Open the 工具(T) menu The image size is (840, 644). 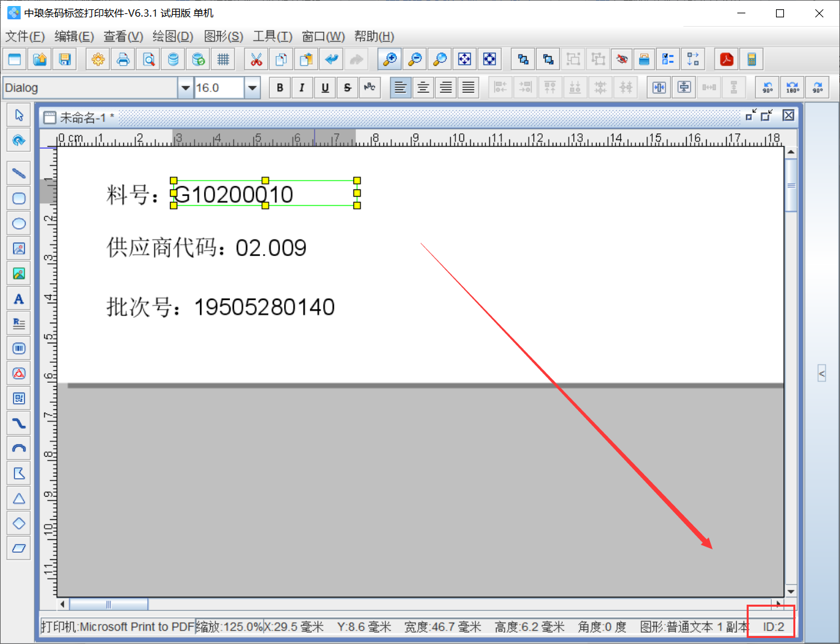point(272,36)
